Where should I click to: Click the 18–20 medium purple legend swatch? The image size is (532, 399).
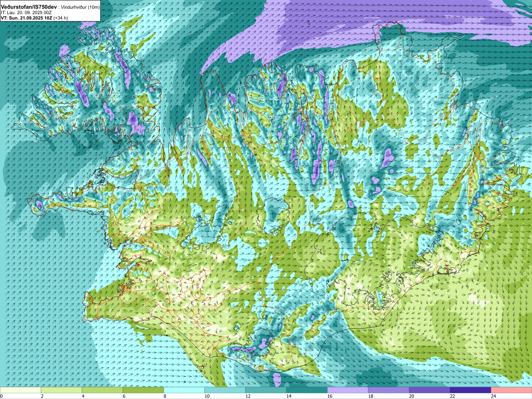(x=389, y=390)
